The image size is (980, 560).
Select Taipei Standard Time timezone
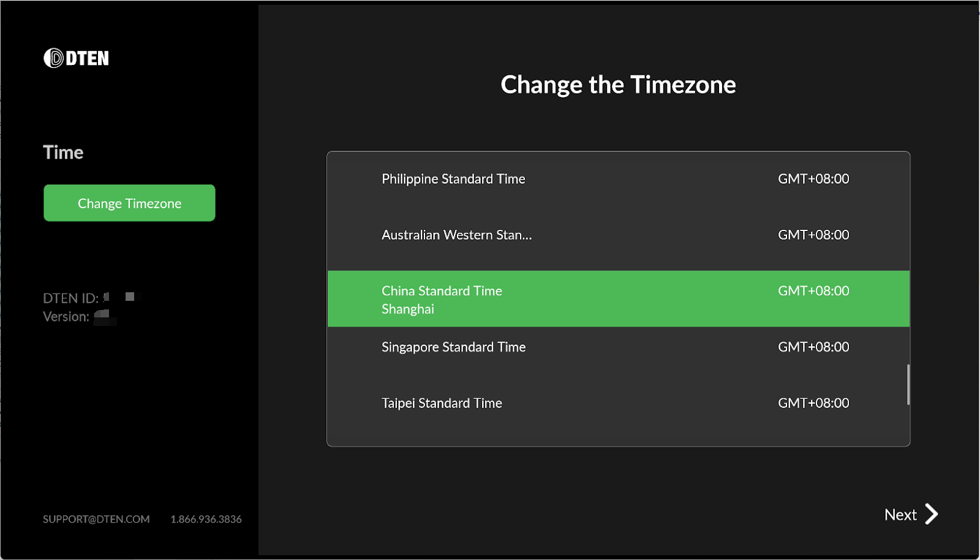pos(619,403)
